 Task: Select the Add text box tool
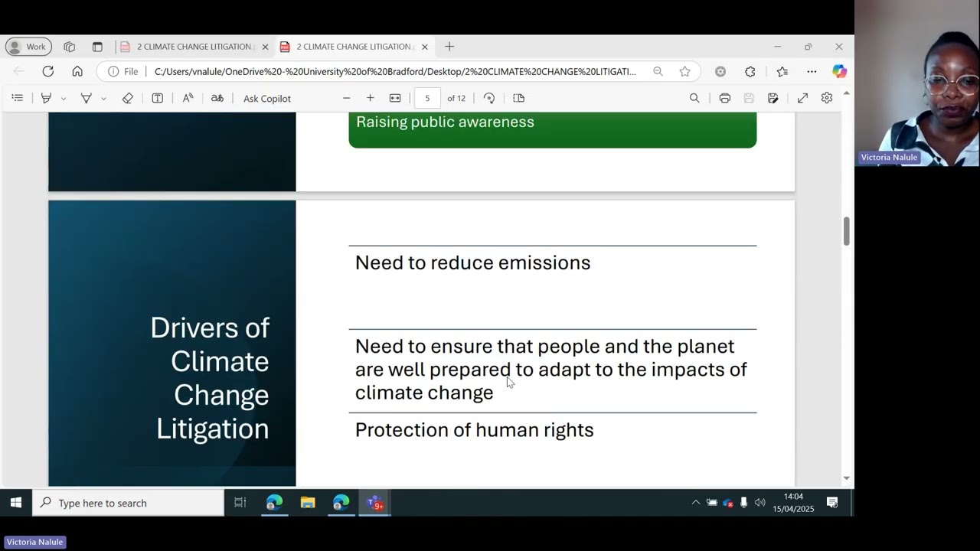[158, 98]
